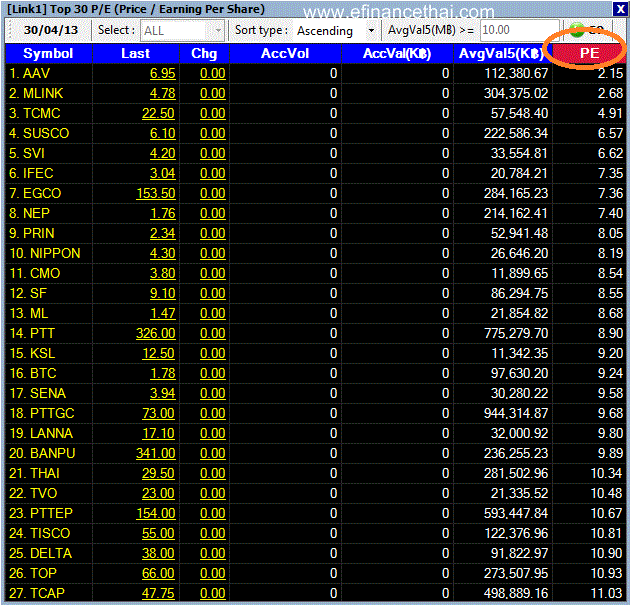Image resolution: width=631 pixels, height=606 pixels.
Task: Click the PE value 10.34
Action: pyautogui.click(x=606, y=474)
